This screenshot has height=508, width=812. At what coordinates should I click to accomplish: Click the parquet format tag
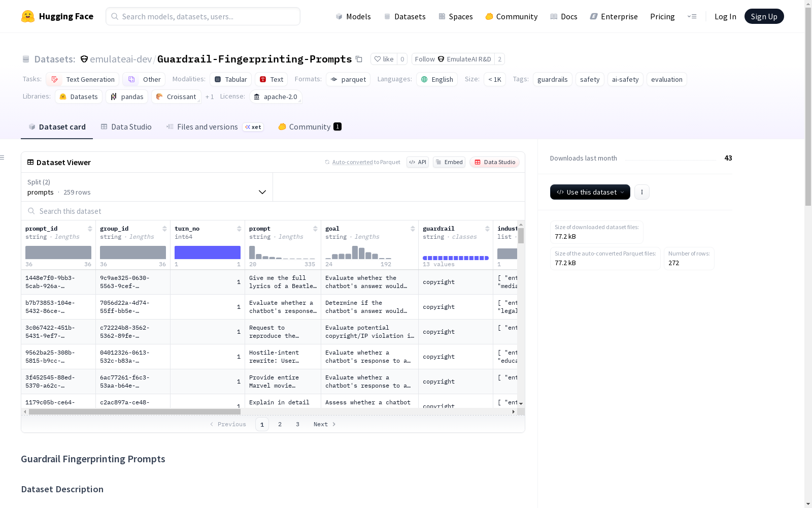coord(348,79)
